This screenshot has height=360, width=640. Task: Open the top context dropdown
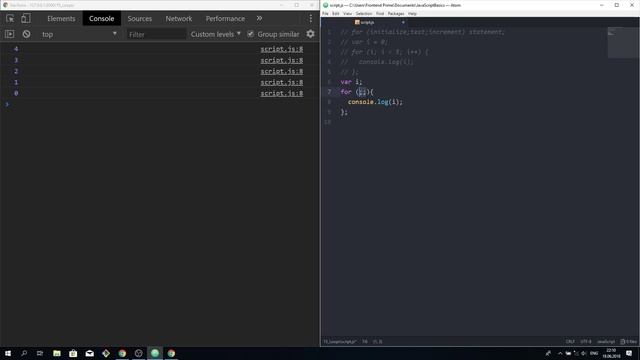click(79, 34)
